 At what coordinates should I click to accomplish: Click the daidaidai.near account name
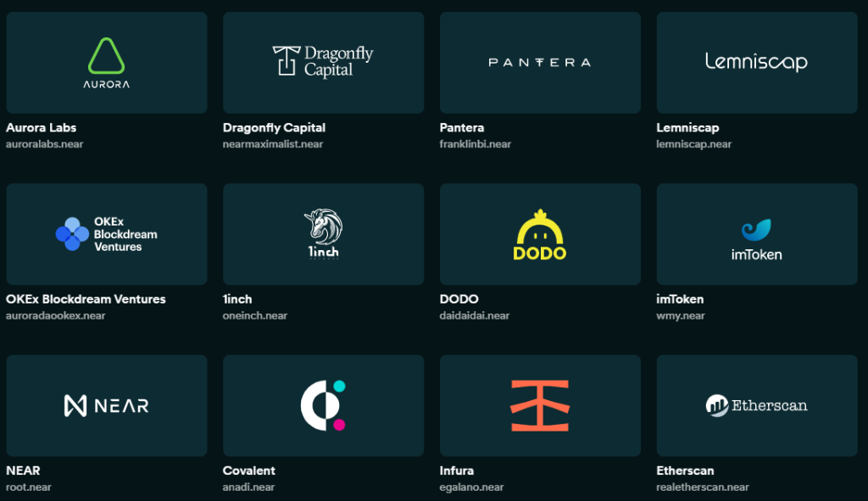(x=475, y=315)
